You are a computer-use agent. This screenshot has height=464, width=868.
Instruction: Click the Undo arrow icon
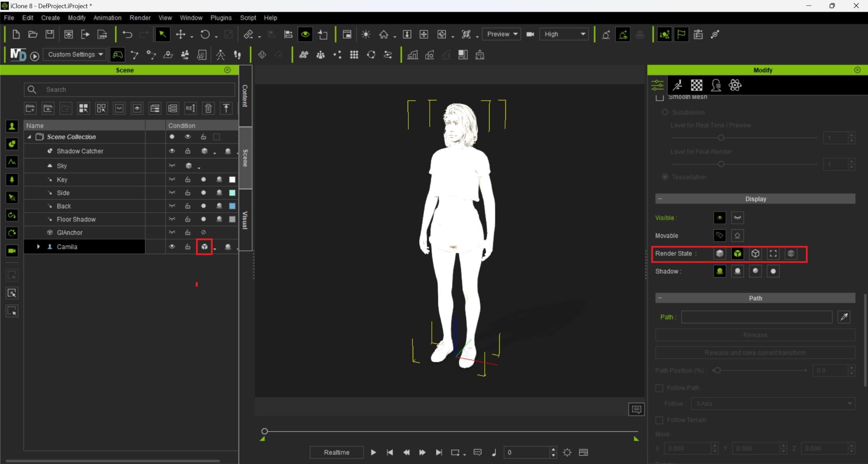(127, 34)
